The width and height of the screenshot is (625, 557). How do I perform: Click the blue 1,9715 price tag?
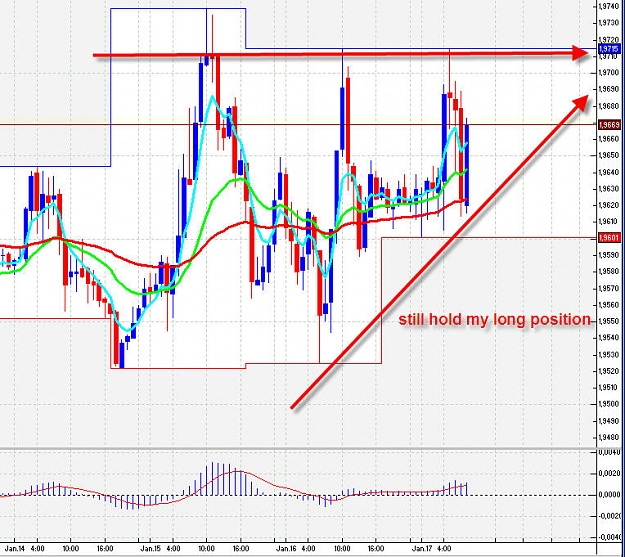click(609, 49)
